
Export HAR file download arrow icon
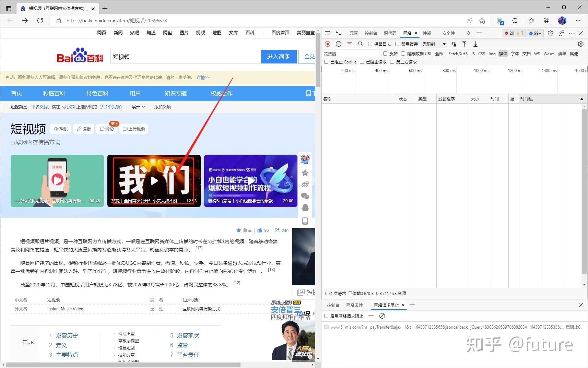coord(475,44)
